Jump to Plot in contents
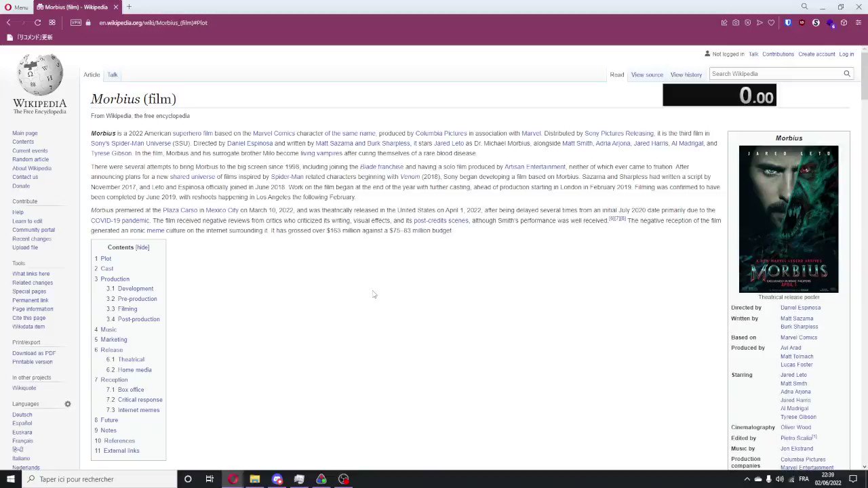The height and width of the screenshot is (488, 868). coord(106,258)
